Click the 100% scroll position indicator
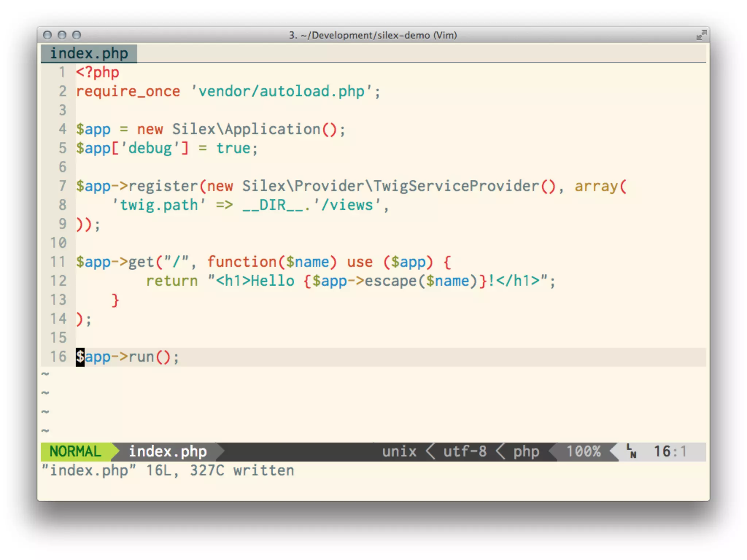This screenshot has height=560, width=747. point(583,451)
